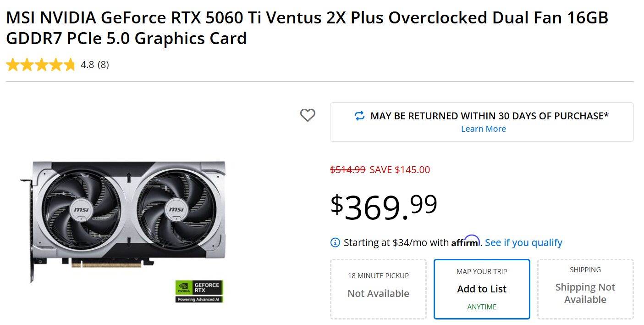
Task: Click the MSI RTX 5060 Ti product title
Action: click(307, 28)
